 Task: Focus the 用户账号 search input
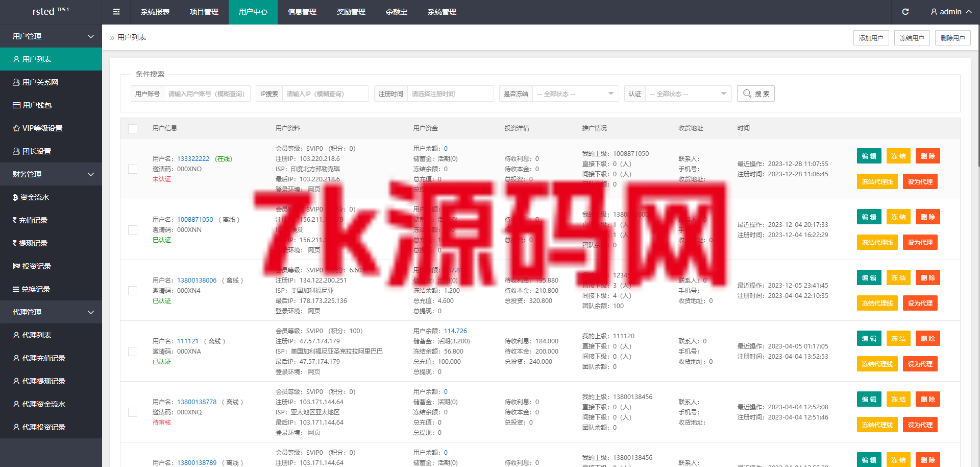(207, 94)
